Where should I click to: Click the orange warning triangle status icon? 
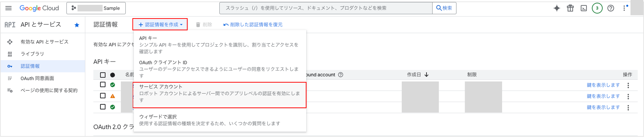(112, 96)
